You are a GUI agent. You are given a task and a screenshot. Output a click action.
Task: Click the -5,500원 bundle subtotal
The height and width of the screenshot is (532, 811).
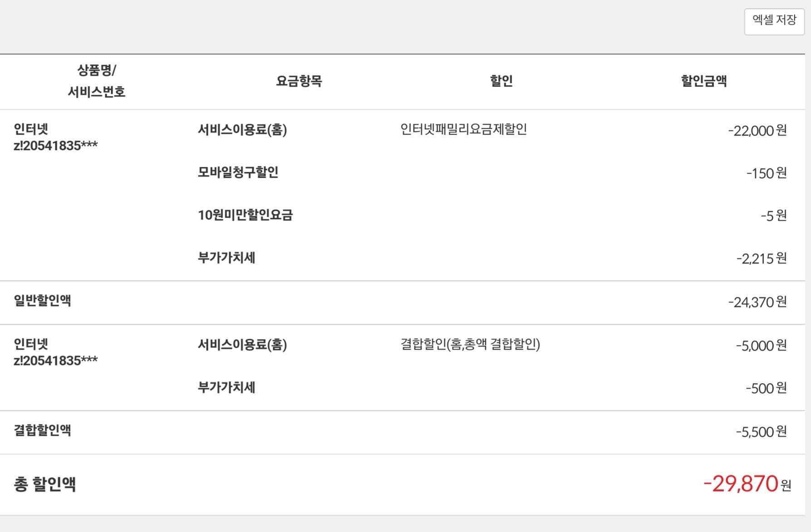point(762,432)
